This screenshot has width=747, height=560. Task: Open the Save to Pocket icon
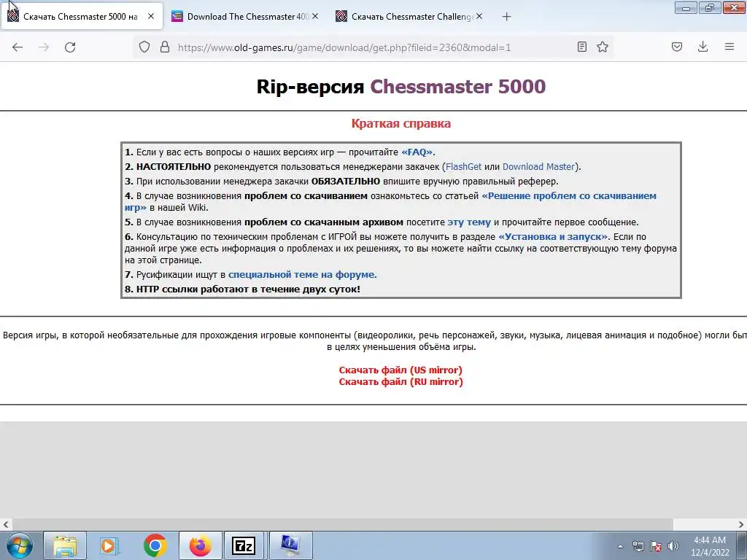coord(677,47)
